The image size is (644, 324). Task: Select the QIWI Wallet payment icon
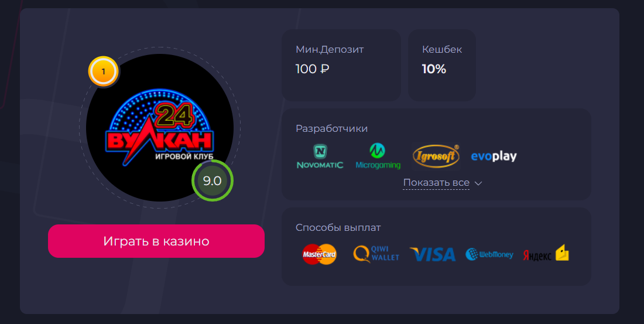point(376,254)
